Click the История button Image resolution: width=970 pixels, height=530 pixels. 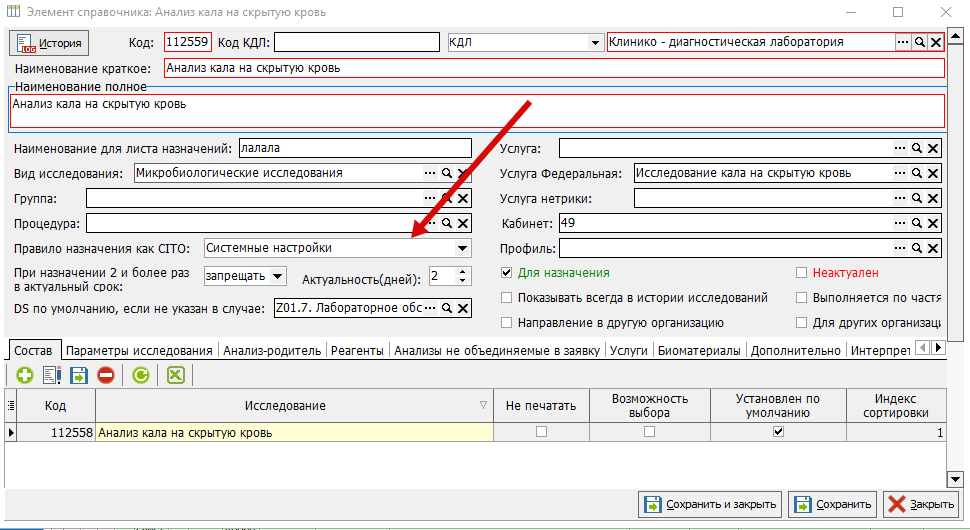(49, 43)
